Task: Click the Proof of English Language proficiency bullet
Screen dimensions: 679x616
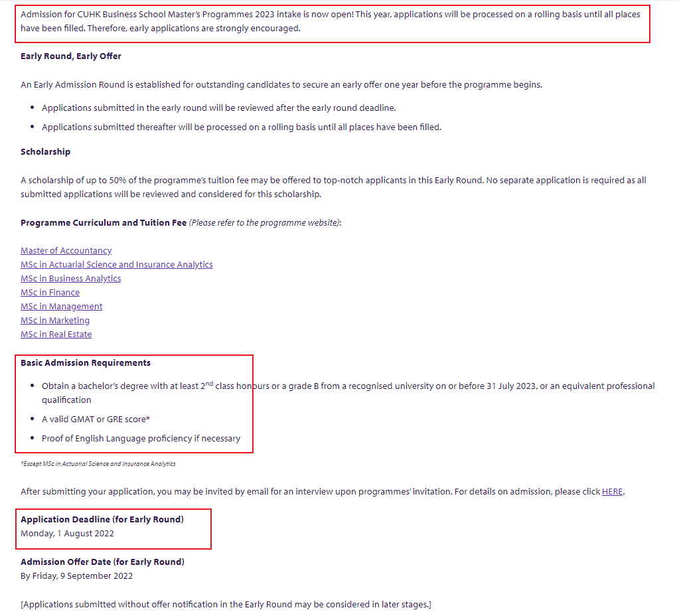Action: 141,439
